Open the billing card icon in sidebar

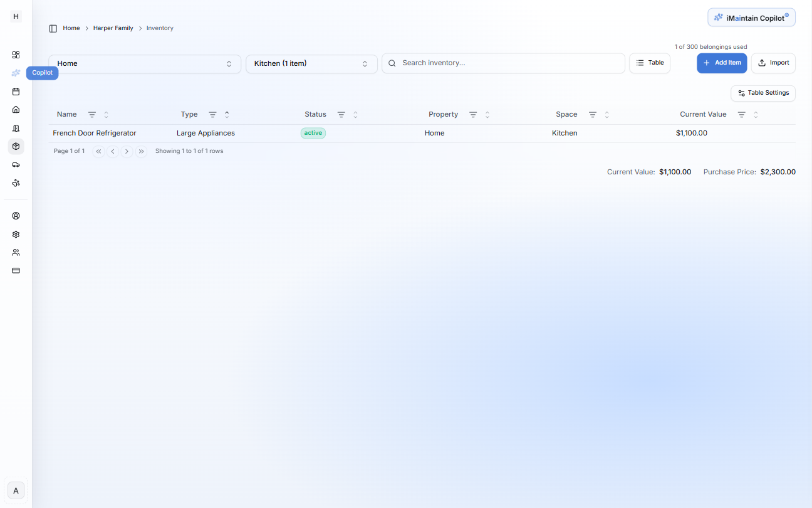tap(16, 270)
